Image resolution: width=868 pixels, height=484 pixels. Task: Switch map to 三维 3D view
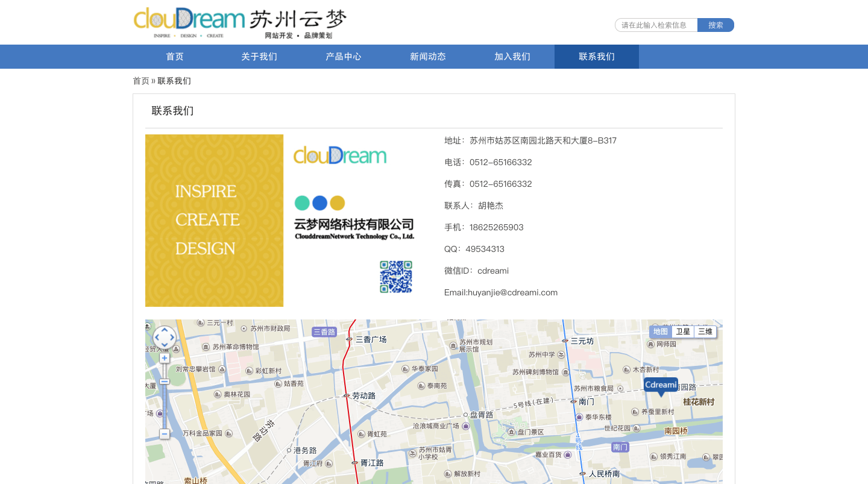point(705,332)
